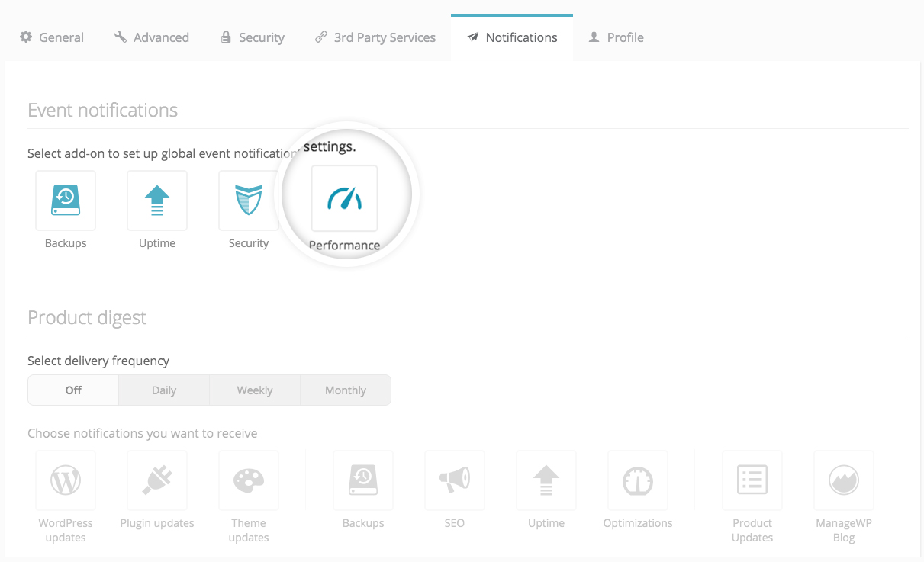
Task: Open the 3rd Party Services tab
Action: tap(375, 37)
